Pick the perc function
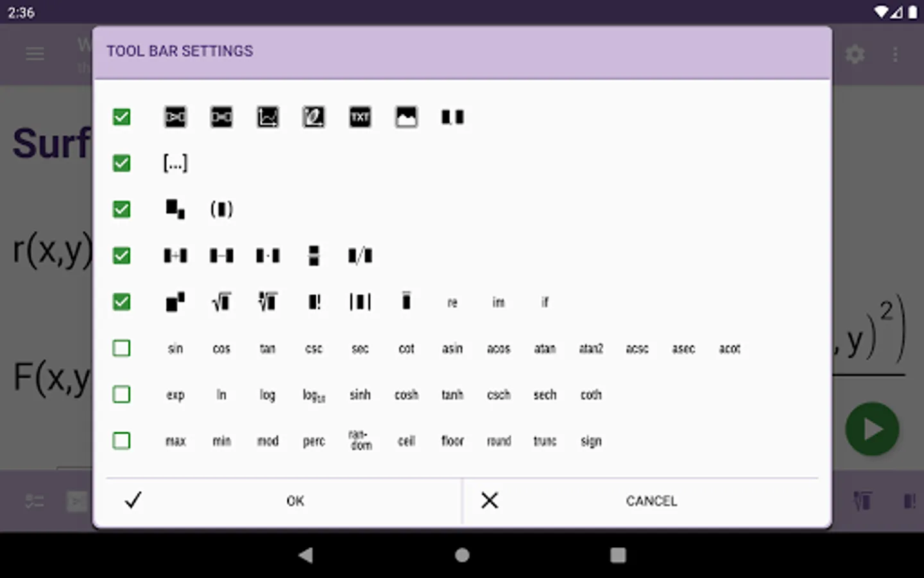This screenshot has height=578, width=924. pyautogui.click(x=314, y=441)
